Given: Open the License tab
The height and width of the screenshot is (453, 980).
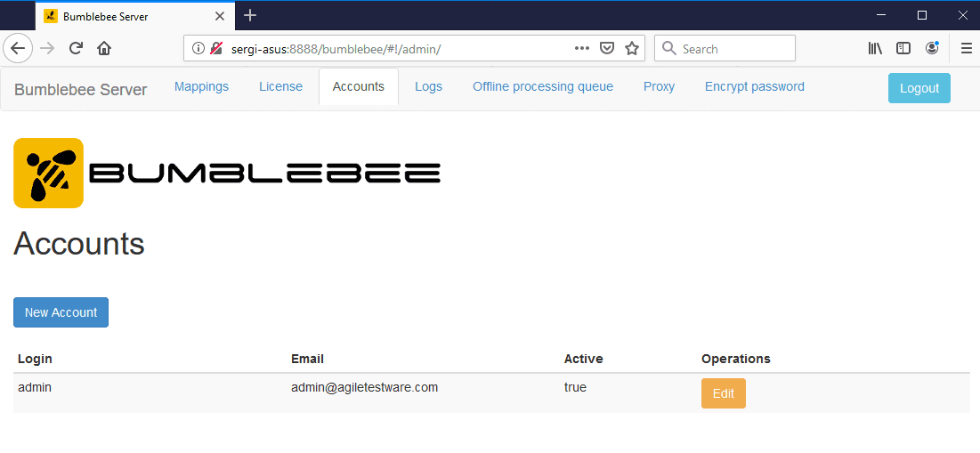Looking at the screenshot, I should 280,86.
